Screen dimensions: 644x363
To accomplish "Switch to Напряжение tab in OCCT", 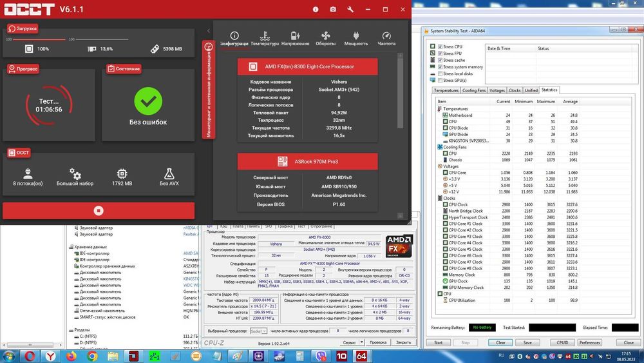I will (x=296, y=39).
